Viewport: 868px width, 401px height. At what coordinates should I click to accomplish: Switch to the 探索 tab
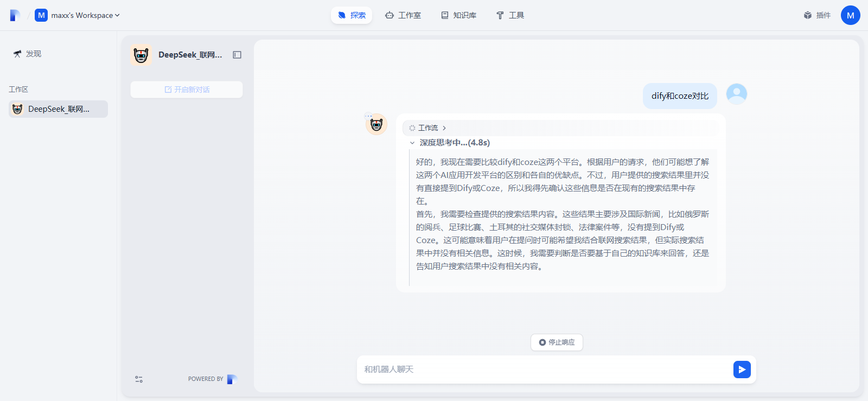(352, 15)
